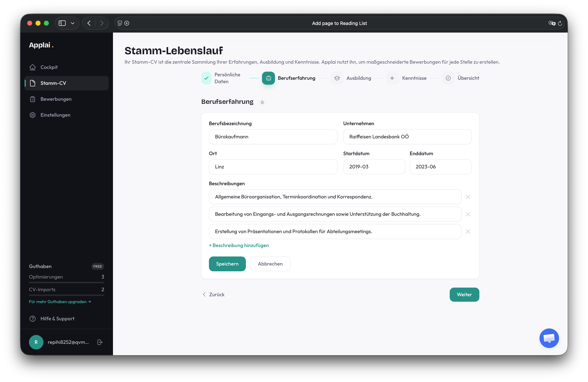
Task: Focus the Berufsbezeichnung field
Action: point(273,137)
